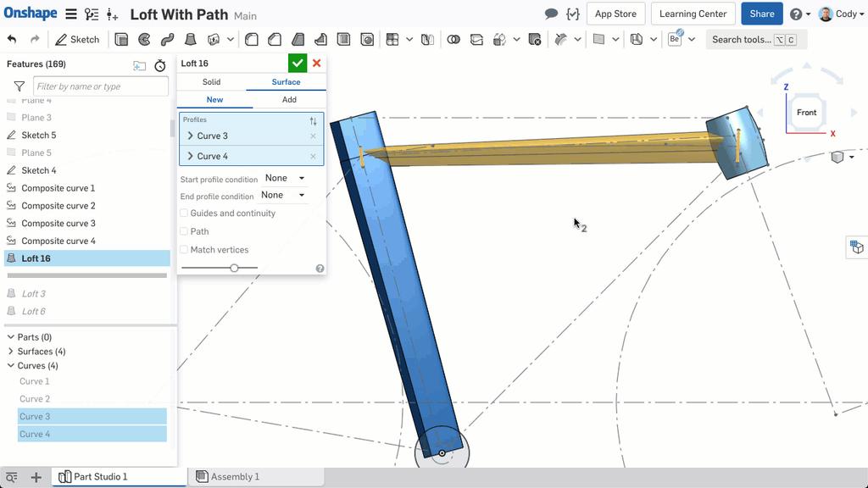868x488 pixels.
Task: Select the Sweep tool
Action: 167,39
